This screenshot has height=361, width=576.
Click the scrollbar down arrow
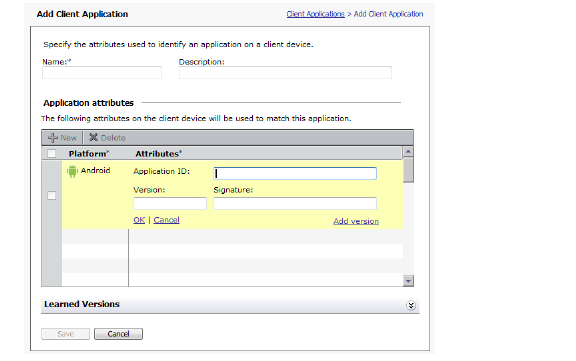[x=408, y=281]
